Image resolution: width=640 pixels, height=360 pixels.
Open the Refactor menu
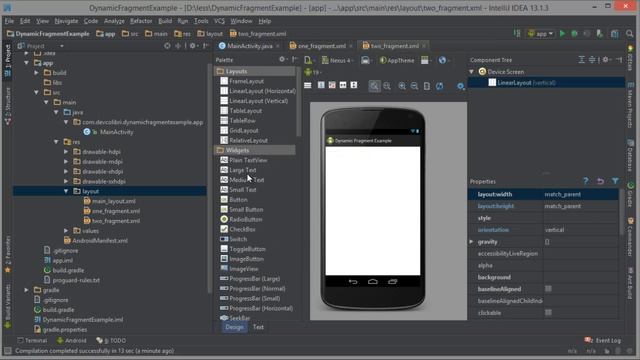point(141,21)
